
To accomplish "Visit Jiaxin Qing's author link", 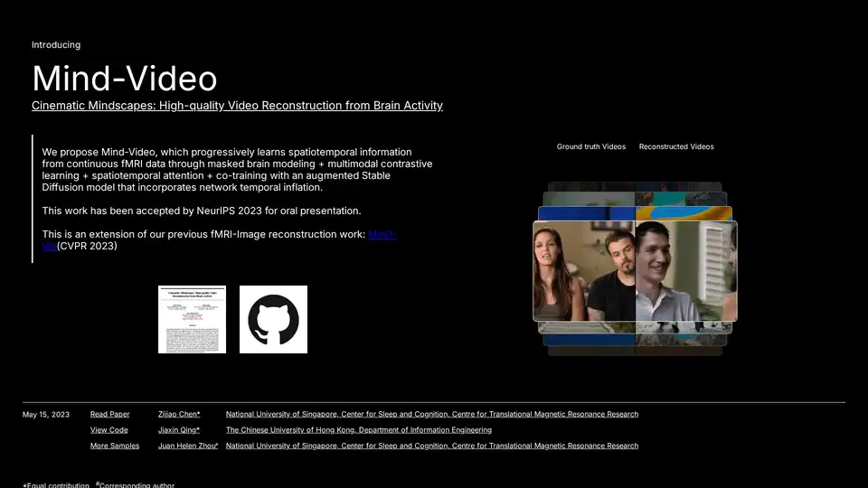I will pyautogui.click(x=179, y=430).
